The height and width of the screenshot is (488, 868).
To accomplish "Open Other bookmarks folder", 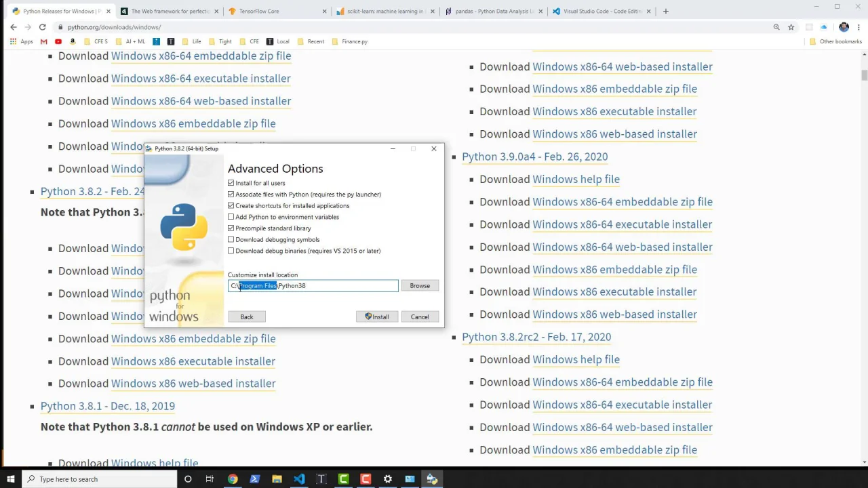I will click(835, 41).
